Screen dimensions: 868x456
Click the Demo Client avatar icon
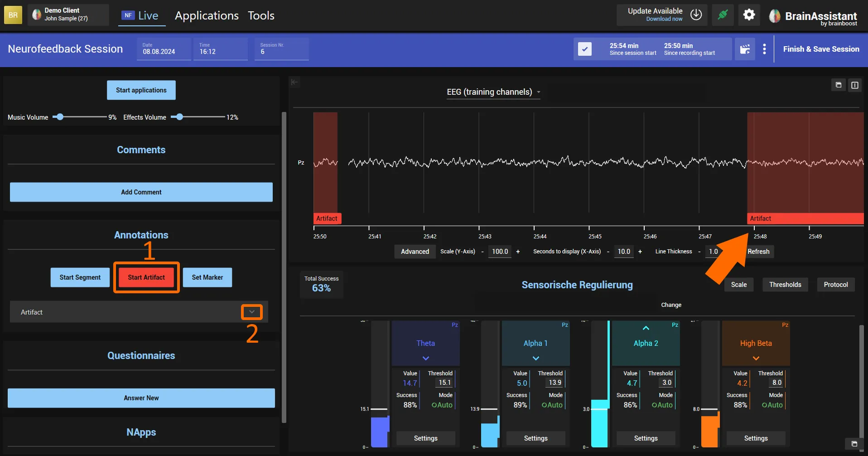[x=37, y=15]
